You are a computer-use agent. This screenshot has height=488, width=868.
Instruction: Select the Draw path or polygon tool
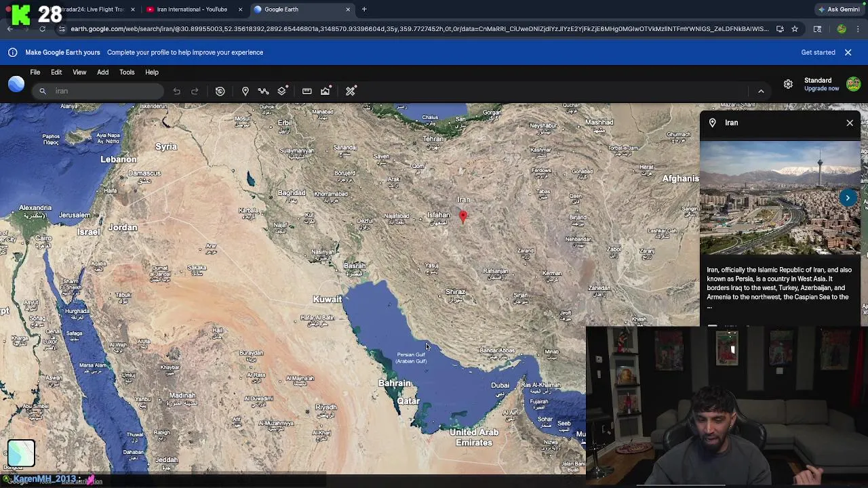pyautogui.click(x=264, y=91)
